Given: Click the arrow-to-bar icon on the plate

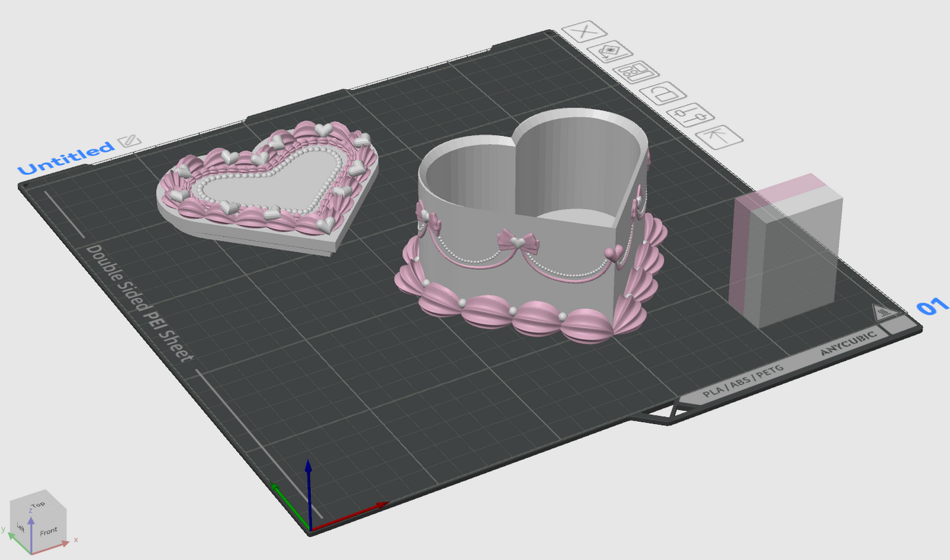Looking at the screenshot, I should 719,137.
